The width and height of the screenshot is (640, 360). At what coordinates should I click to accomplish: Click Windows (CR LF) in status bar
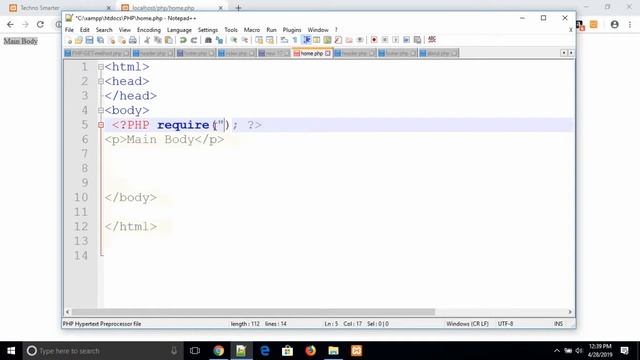(467, 324)
